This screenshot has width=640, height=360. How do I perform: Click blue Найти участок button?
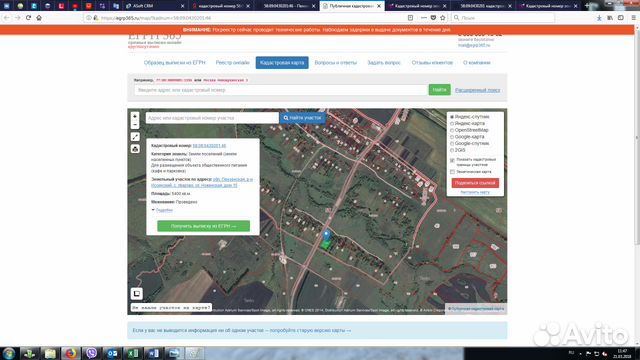(302, 118)
